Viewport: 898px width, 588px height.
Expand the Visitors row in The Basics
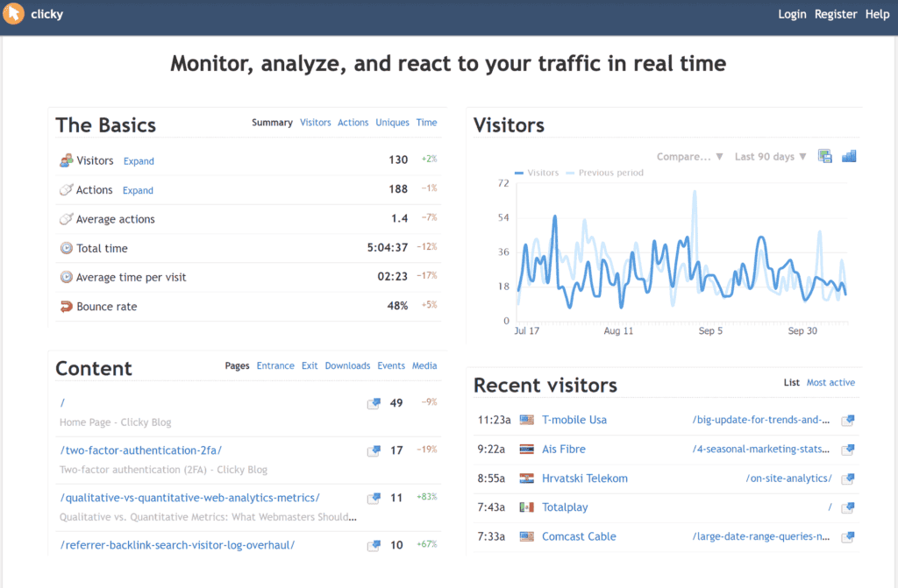[138, 160]
